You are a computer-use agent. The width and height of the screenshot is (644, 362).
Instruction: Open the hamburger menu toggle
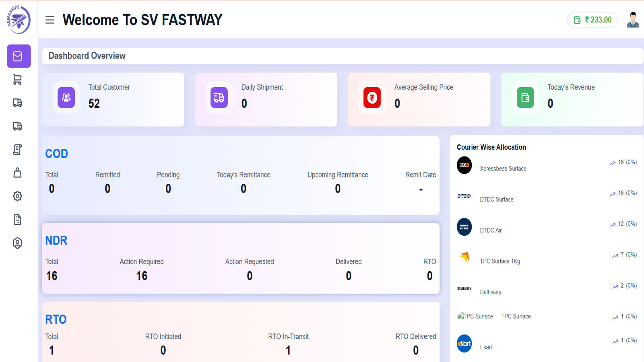(50, 20)
